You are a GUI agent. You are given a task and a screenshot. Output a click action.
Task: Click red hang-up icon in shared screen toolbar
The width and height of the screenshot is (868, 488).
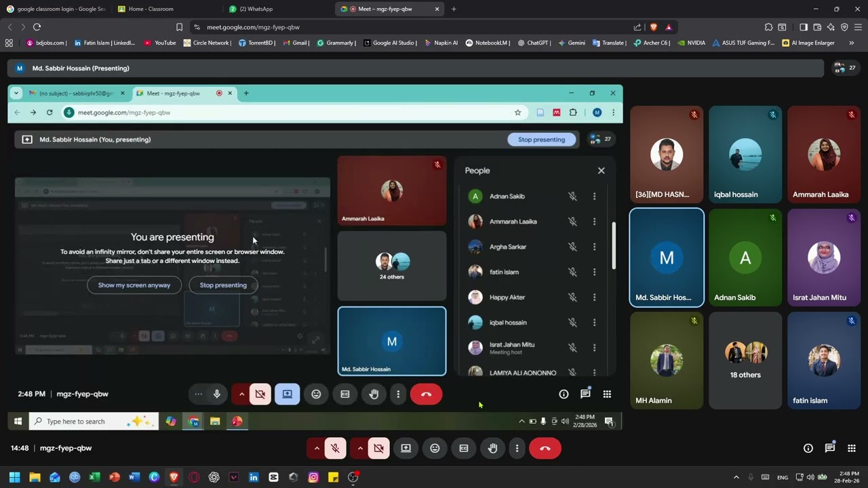426,394
